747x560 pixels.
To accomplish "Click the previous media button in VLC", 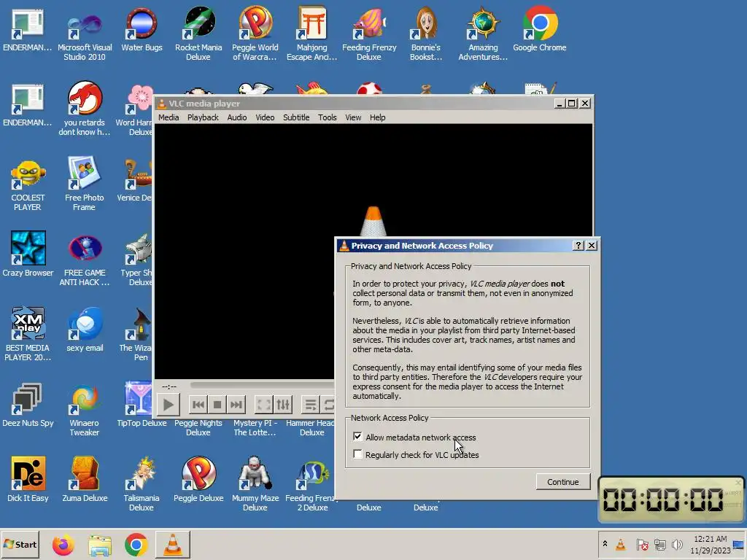I will [198, 405].
